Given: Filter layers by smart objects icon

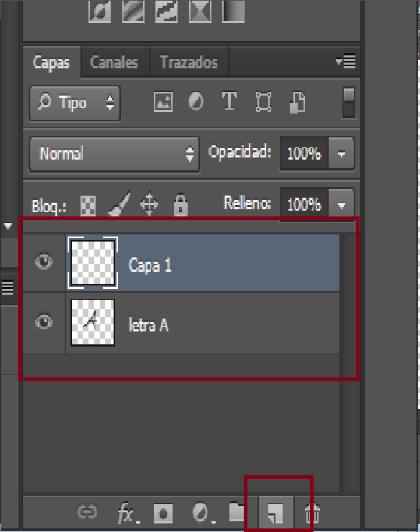Looking at the screenshot, I should (x=298, y=102).
